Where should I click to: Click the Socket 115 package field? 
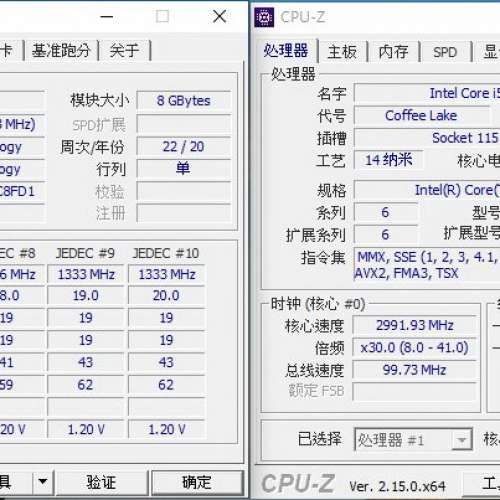click(x=427, y=138)
